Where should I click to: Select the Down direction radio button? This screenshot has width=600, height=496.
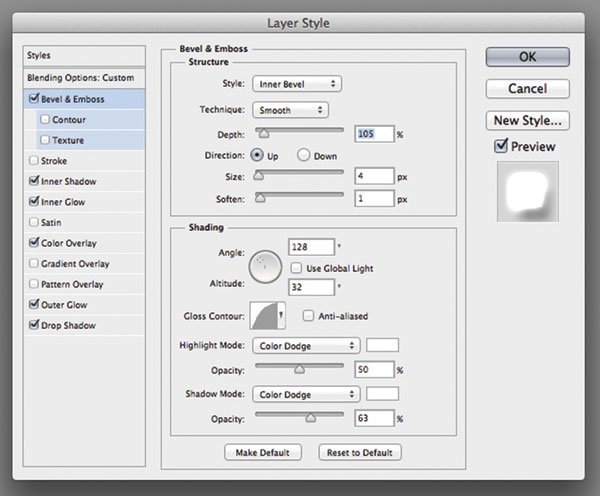coord(304,156)
